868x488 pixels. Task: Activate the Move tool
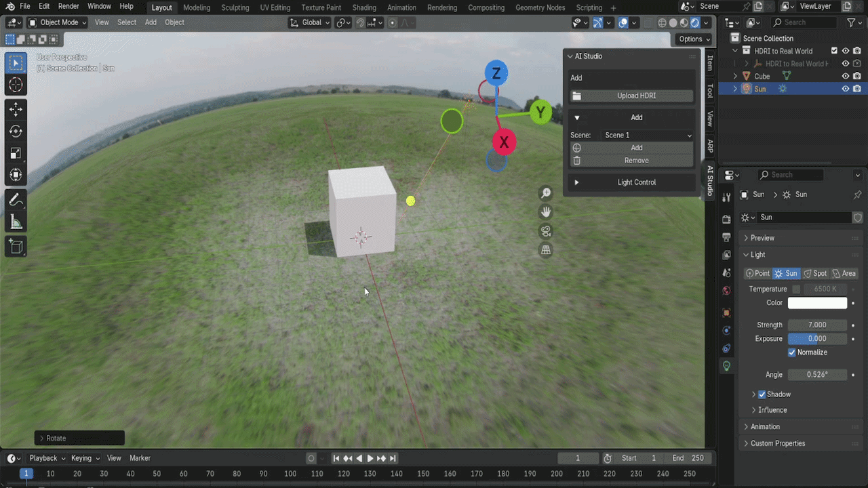16,109
